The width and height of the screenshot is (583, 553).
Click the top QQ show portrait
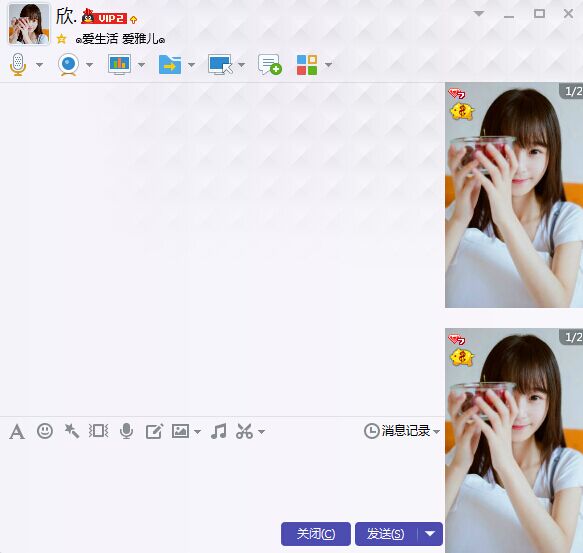pyautogui.click(x=514, y=195)
